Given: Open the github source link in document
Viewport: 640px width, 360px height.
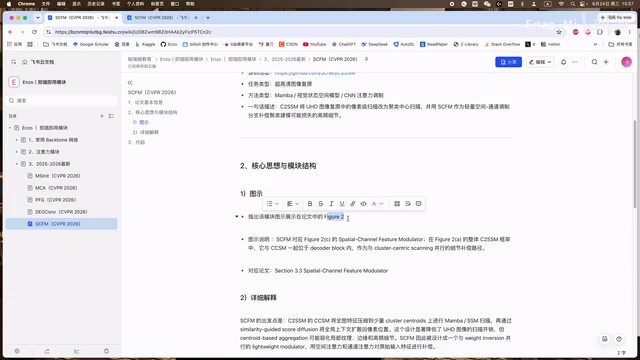Looking at the screenshot, I should (315, 73).
